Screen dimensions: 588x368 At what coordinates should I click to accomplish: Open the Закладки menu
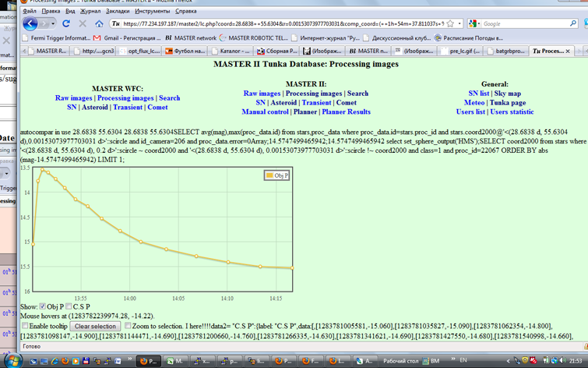[118, 12]
